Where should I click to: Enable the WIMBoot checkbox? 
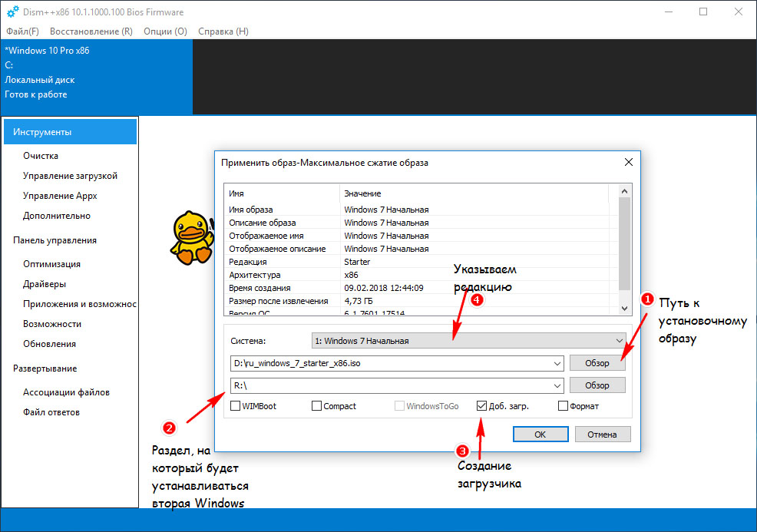coord(235,406)
